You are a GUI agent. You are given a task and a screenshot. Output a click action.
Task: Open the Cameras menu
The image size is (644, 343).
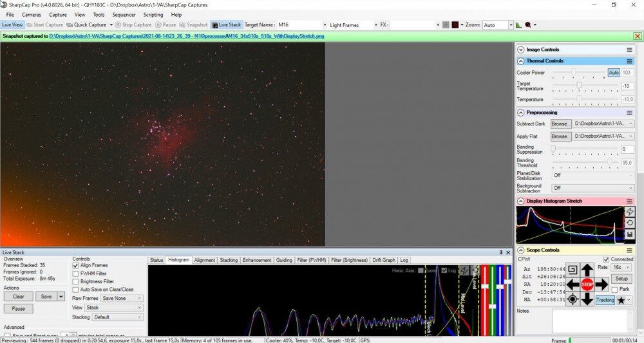(x=31, y=15)
